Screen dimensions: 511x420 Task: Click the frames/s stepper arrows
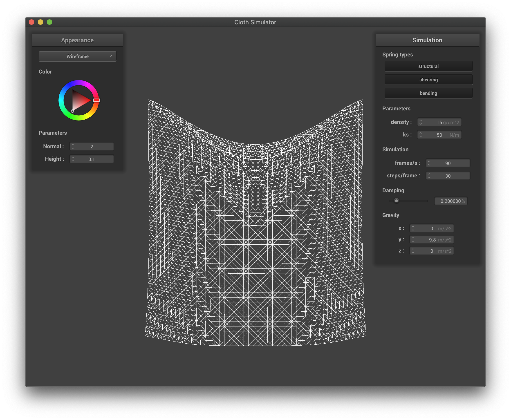pos(429,163)
